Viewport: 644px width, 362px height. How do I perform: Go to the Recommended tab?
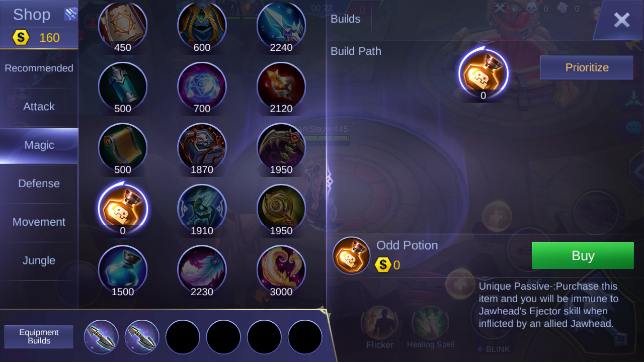click(x=39, y=68)
